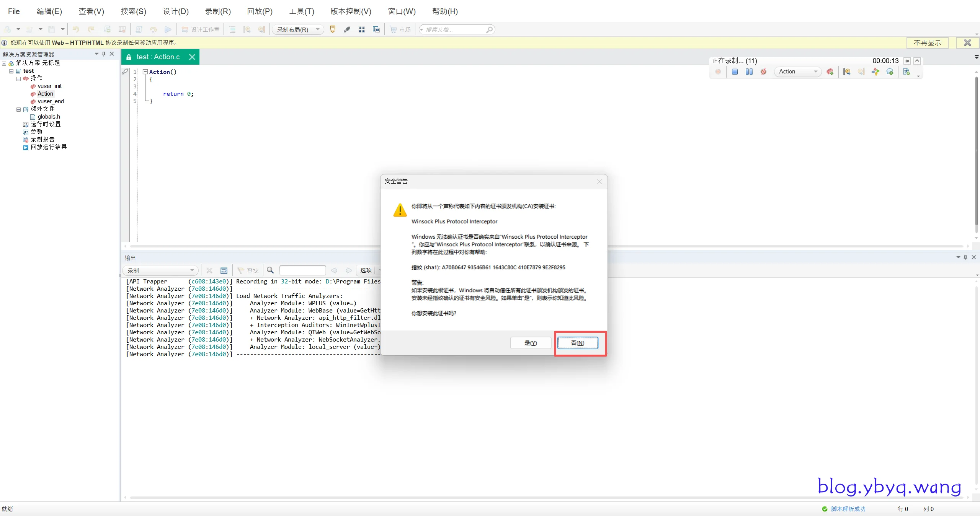Create a new action with the red brick icon

click(x=830, y=72)
